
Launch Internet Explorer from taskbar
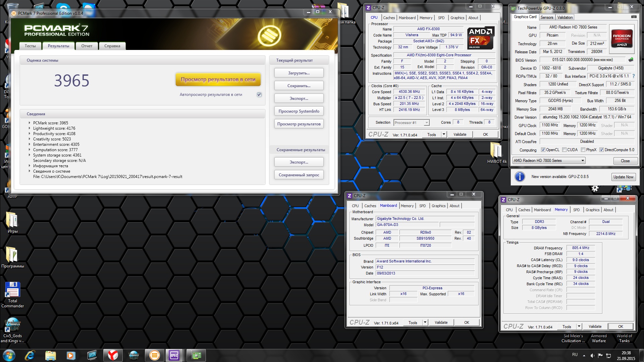[30, 355]
